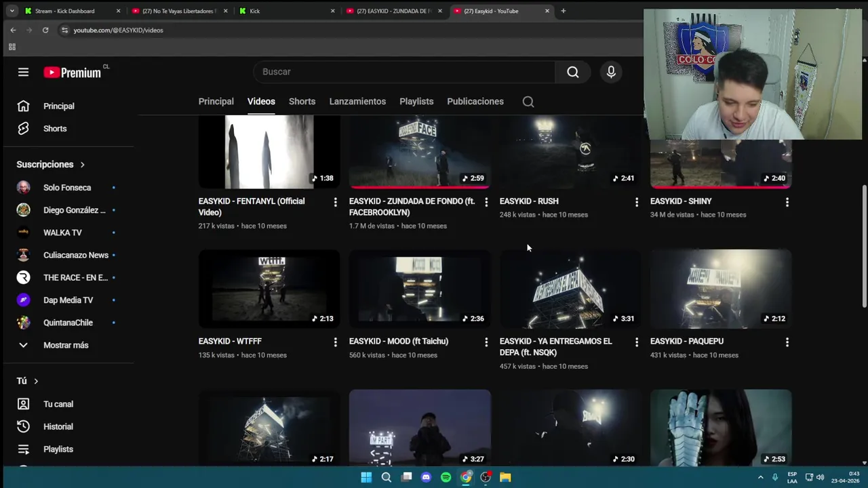
Task: Open new browser tab plus button
Action: 564,11
